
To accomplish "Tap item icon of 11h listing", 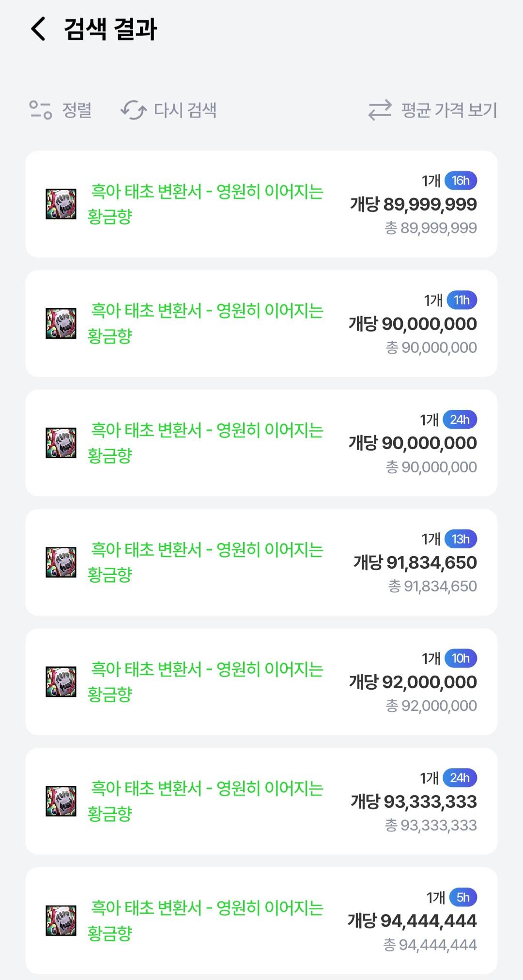I will pyautogui.click(x=61, y=323).
